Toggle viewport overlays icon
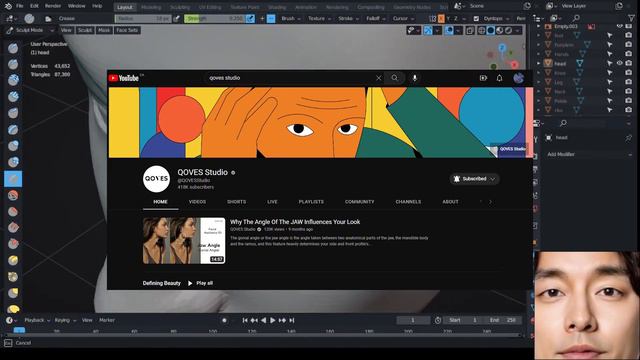This screenshot has height=360, width=640. pyautogui.click(x=449, y=31)
